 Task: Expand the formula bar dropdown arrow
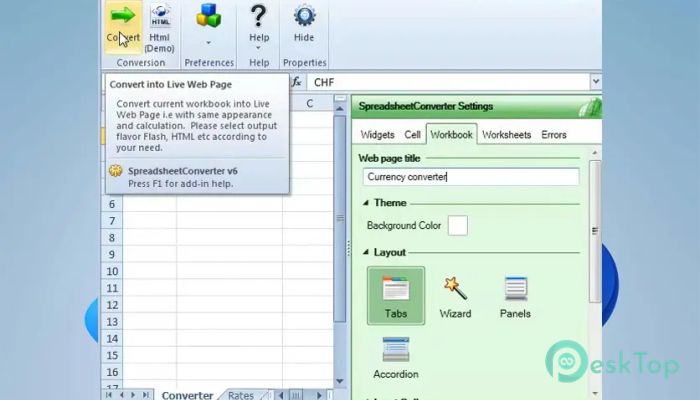(x=596, y=82)
